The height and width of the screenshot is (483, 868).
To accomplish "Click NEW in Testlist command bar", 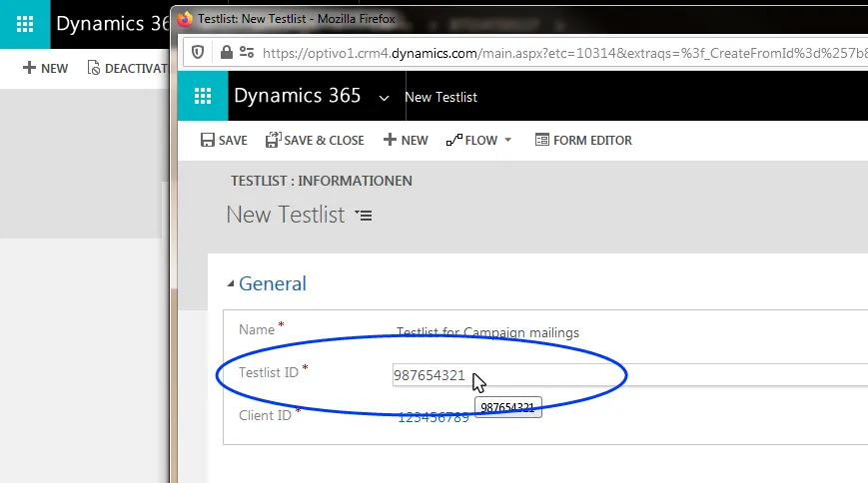I will [406, 140].
